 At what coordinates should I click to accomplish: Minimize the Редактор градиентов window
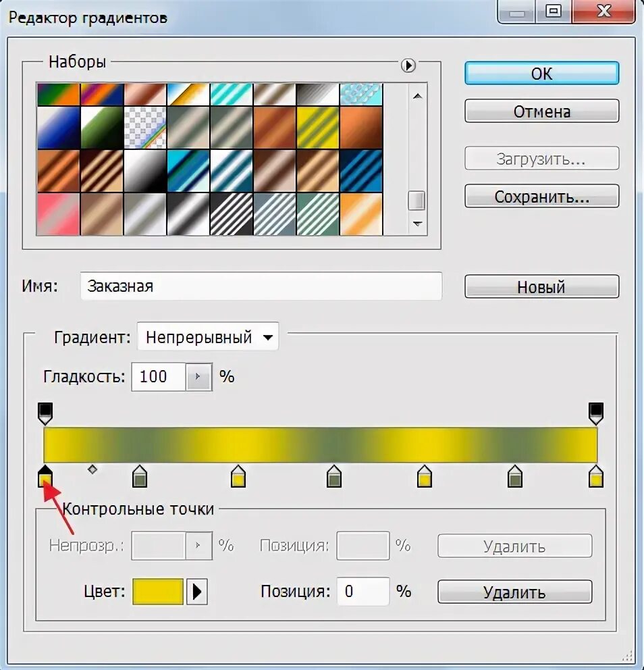(x=516, y=11)
